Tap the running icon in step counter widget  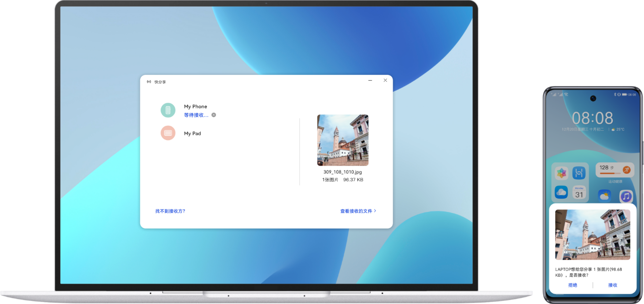point(626,170)
